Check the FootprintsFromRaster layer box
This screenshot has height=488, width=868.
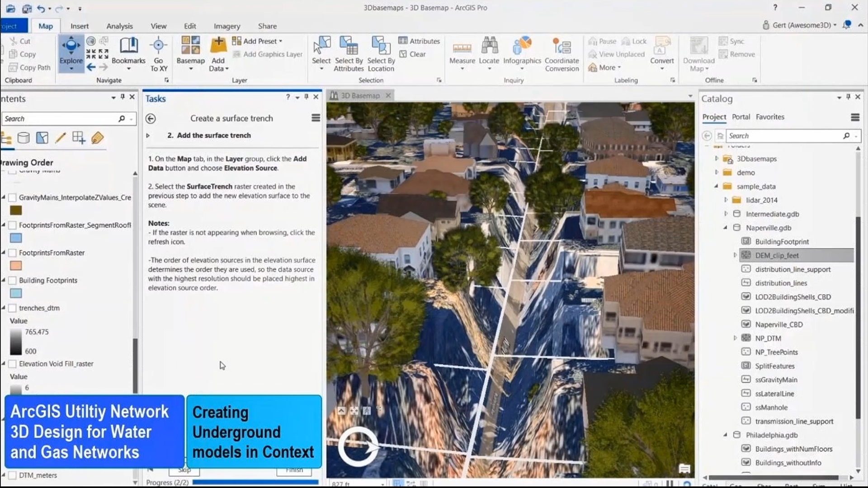pos(13,253)
